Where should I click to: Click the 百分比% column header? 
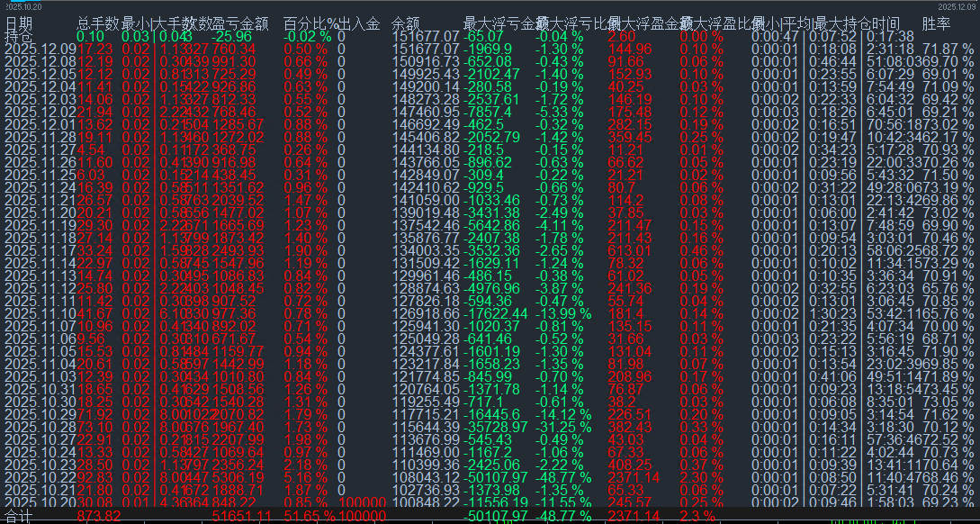pyautogui.click(x=310, y=23)
